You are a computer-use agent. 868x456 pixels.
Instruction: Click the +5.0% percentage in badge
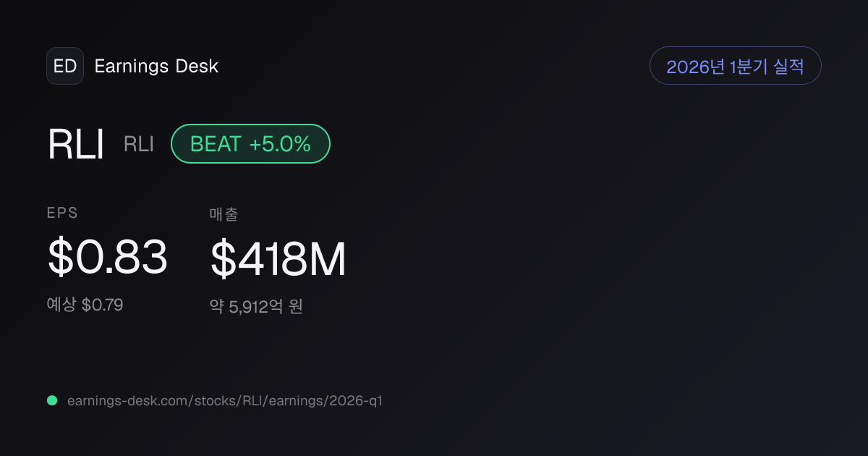tap(280, 144)
